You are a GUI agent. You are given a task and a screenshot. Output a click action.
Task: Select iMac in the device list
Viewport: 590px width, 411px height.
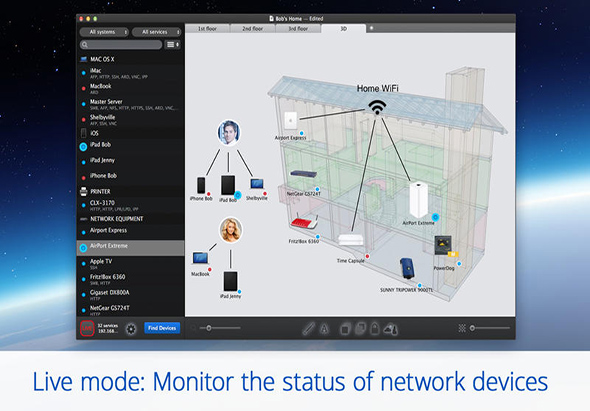pyautogui.click(x=131, y=73)
